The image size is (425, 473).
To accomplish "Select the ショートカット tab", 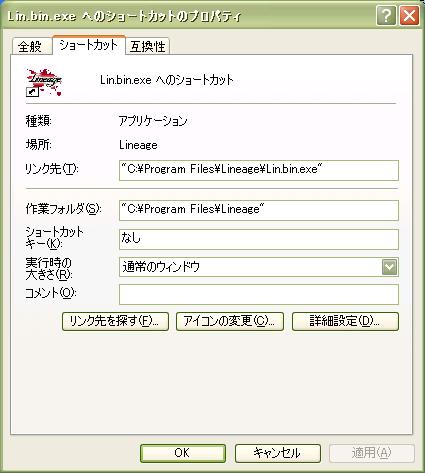I will 89,45.
